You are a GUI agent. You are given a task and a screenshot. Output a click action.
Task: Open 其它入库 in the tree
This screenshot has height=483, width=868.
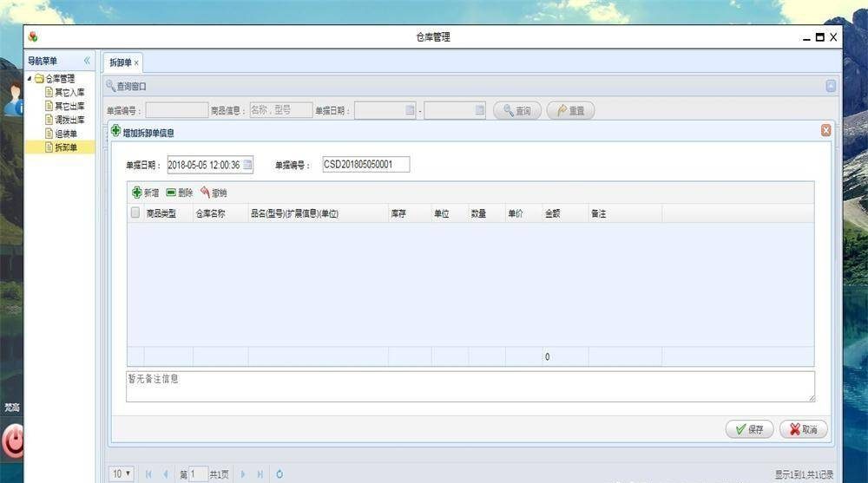(69, 93)
